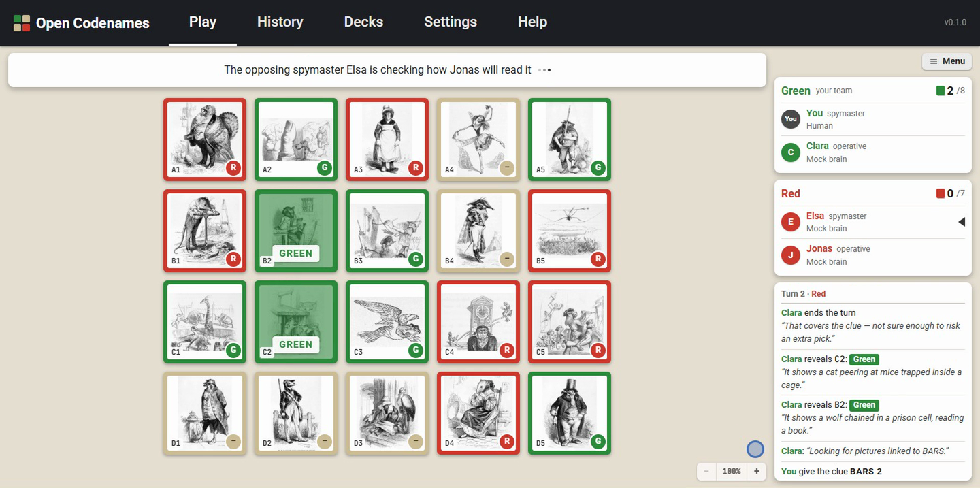The image size is (980, 488).
Task: Click the Open Codenames title text
Action: (x=93, y=23)
